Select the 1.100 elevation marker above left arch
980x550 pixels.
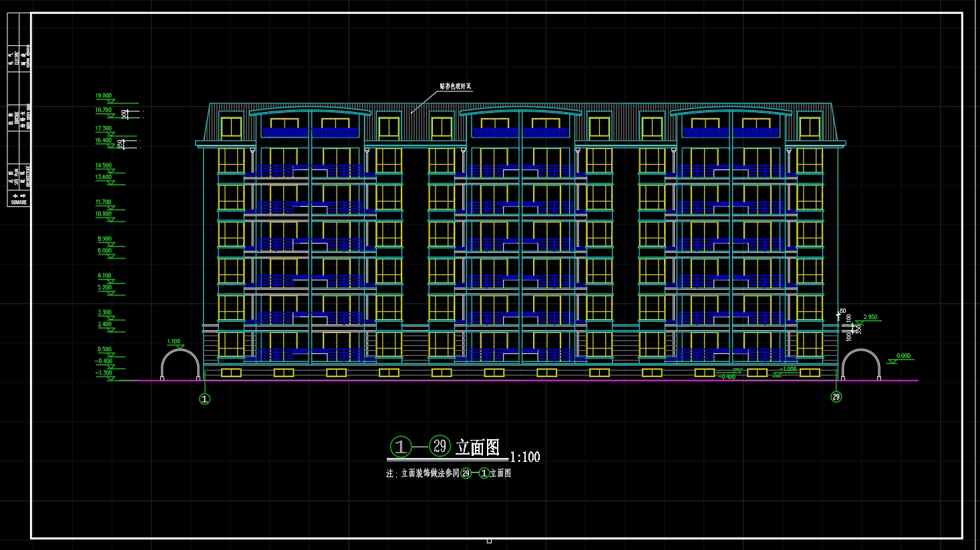pos(174,341)
